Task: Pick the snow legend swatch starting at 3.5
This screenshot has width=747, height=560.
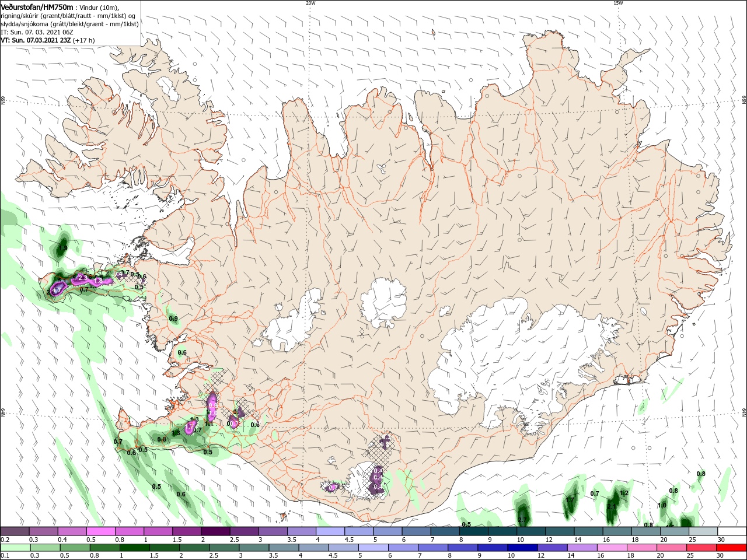Action: (301, 531)
